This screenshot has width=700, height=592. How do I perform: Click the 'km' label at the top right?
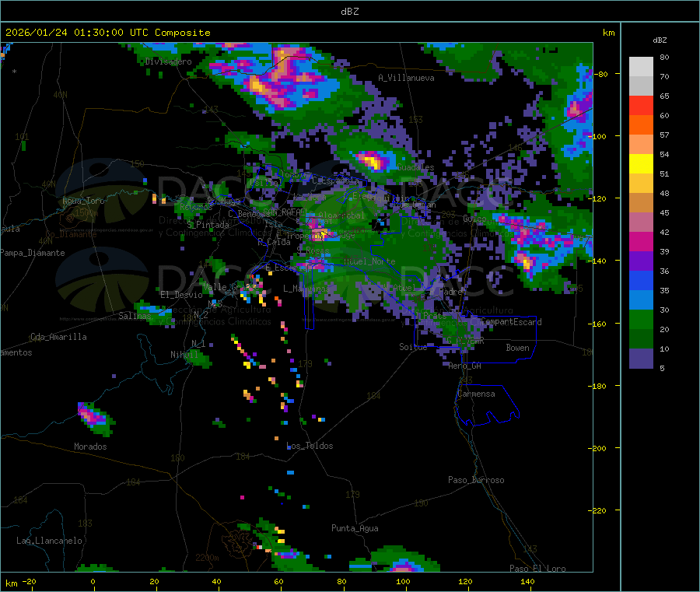(608, 33)
